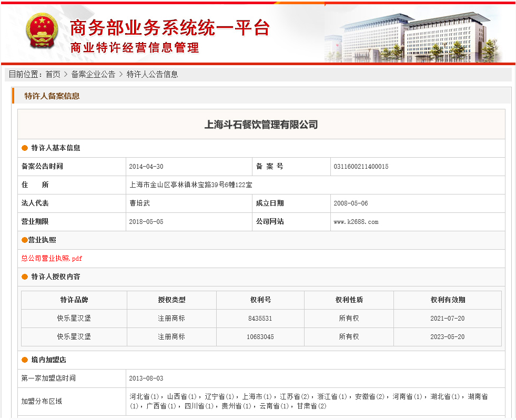Click the 备案公告时间 label
516x420 pixels.
point(42,167)
